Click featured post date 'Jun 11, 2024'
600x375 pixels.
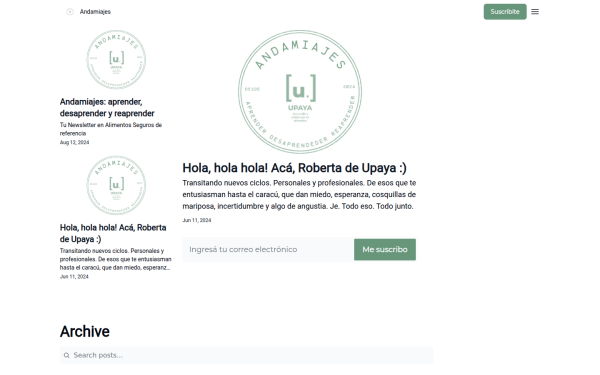[x=197, y=220]
